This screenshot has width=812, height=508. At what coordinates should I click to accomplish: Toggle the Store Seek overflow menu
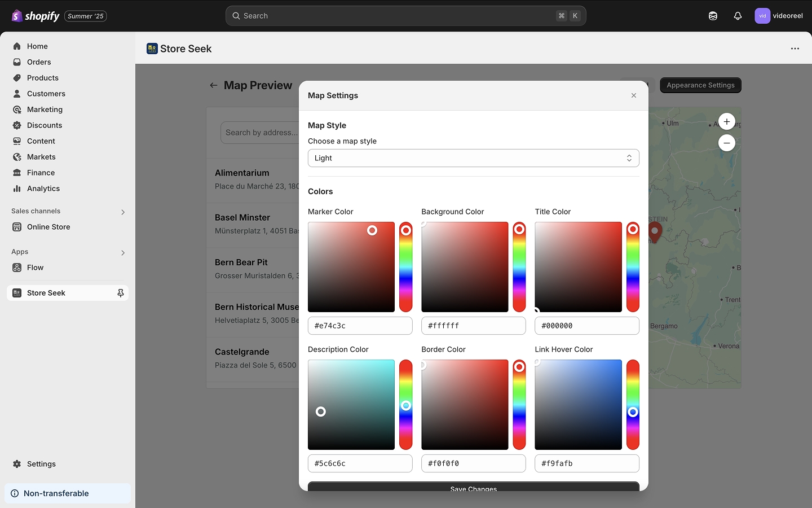[x=795, y=49]
